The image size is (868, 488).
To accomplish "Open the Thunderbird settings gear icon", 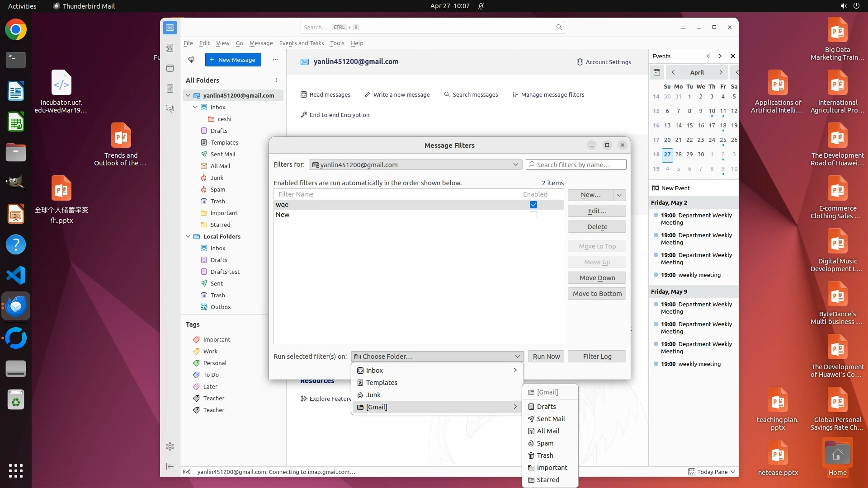I will click(x=170, y=446).
